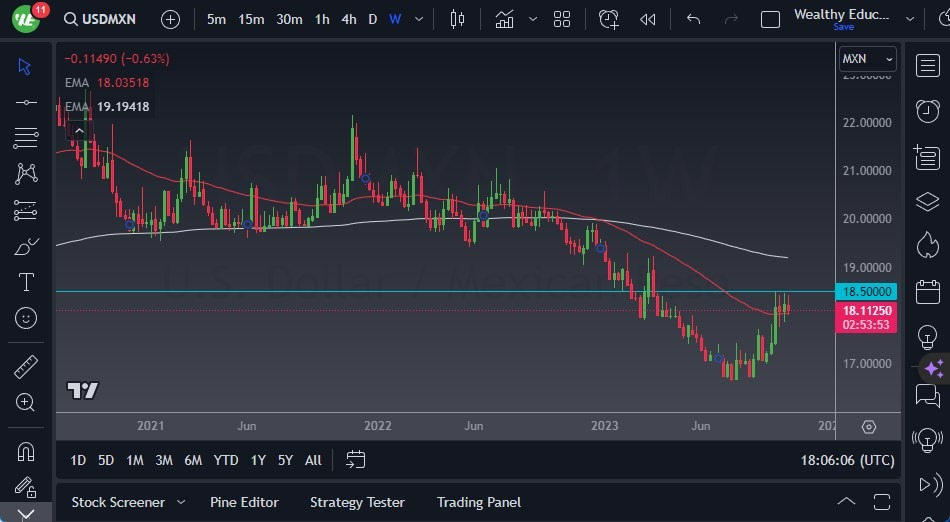Open the Stock Screener tab
This screenshot has width=950, height=522.
click(118, 503)
